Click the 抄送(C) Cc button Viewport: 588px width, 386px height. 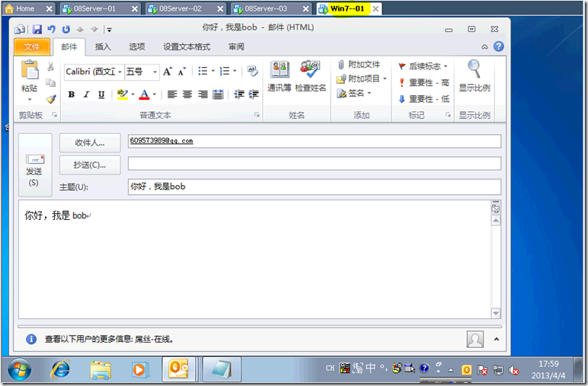[x=90, y=165]
